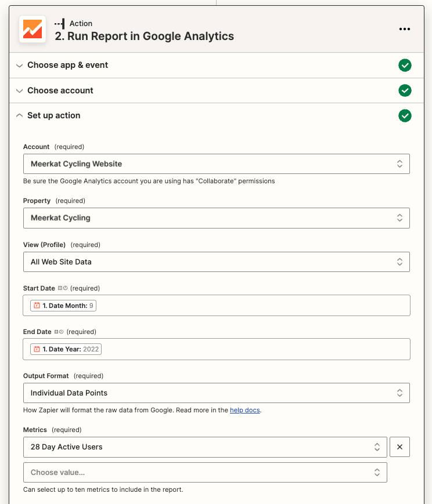Image resolution: width=432 pixels, height=504 pixels.
Task: Click green checkmark beside Choose account
Action: click(x=405, y=90)
